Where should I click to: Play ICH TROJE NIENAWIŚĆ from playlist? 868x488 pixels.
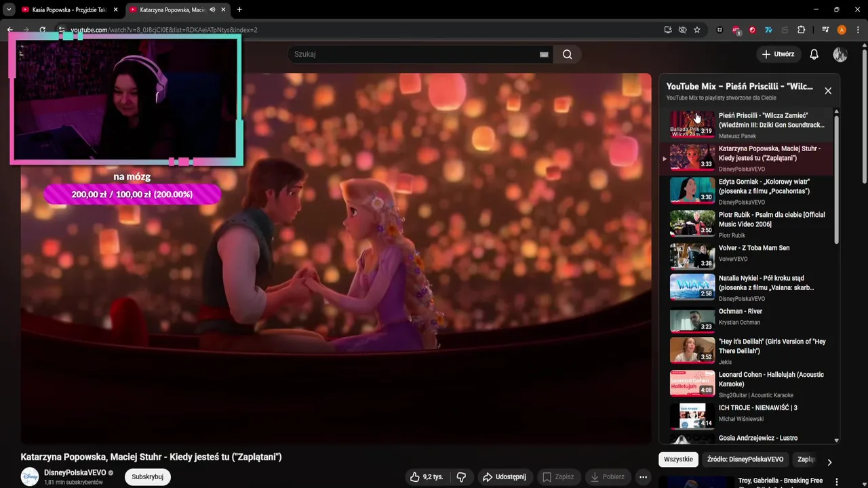pyautogui.click(x=746, y=416)
